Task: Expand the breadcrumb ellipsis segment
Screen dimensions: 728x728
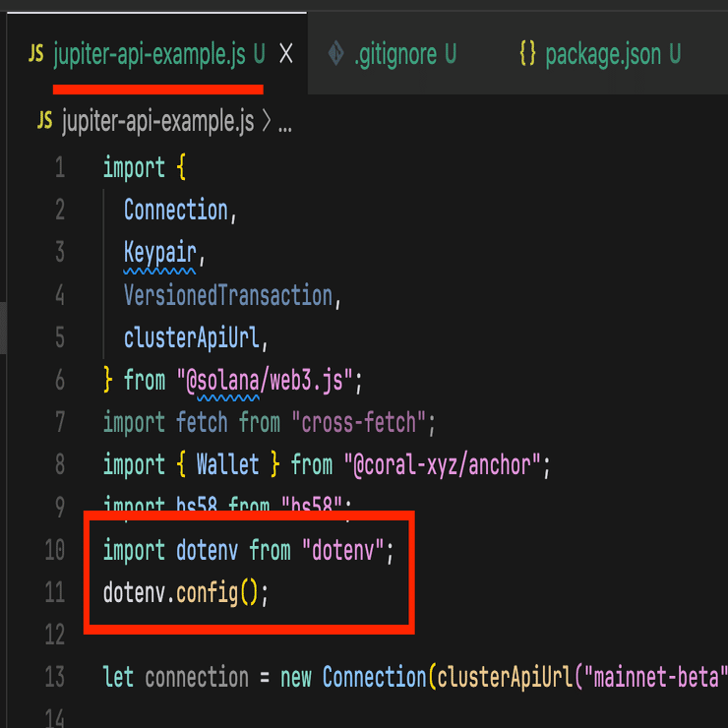Action: 285,126
